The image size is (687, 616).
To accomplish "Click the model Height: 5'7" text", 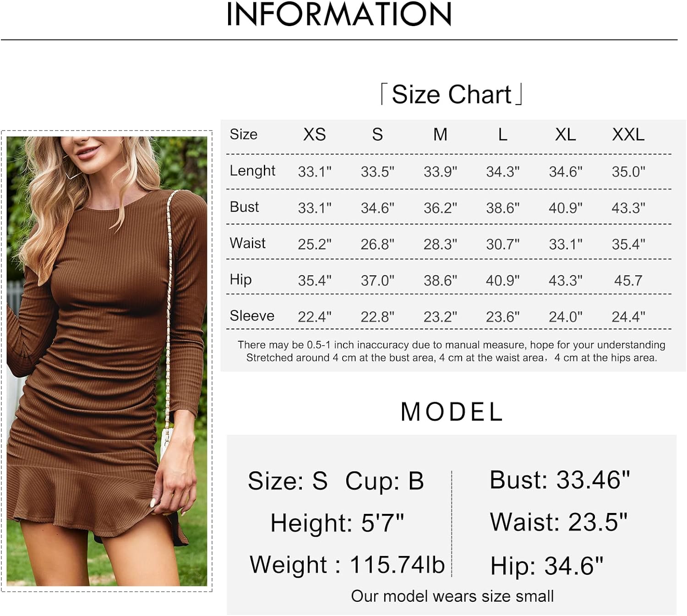I will pos(337,523).
